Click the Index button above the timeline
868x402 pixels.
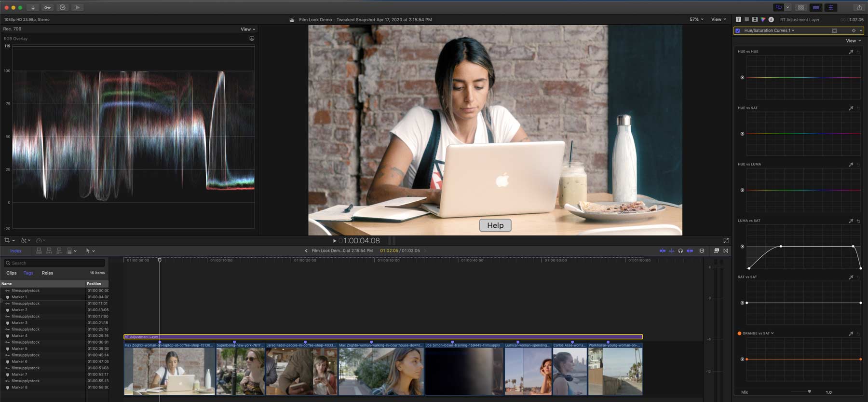click(x=16, y=251)
